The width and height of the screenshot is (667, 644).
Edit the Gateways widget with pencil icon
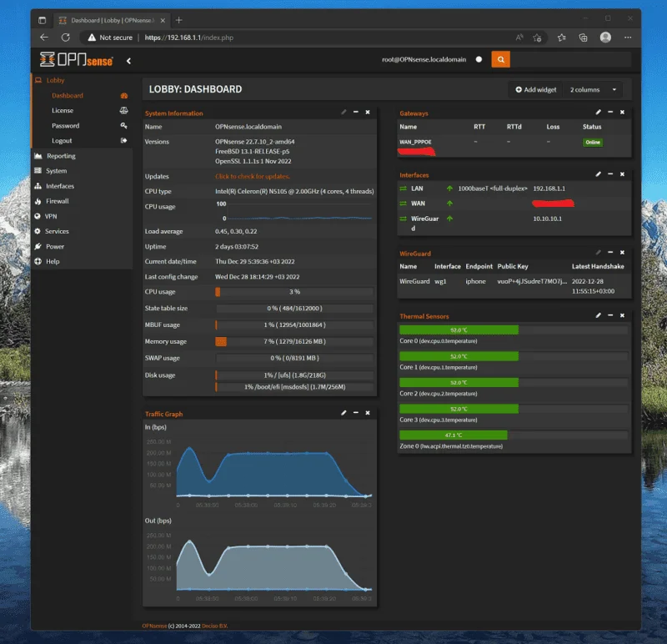click(598, 113)
